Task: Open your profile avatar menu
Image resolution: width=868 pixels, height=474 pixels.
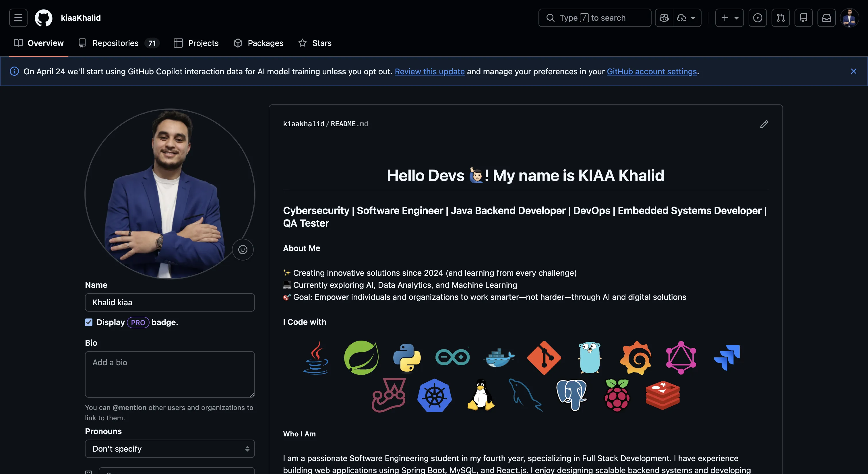Action: coord(850,18)
